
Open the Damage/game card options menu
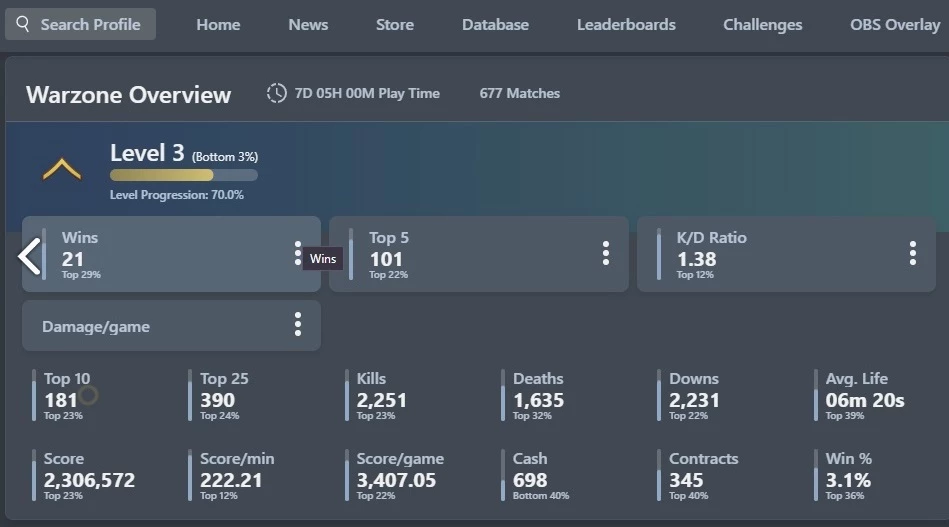[297, 324]
